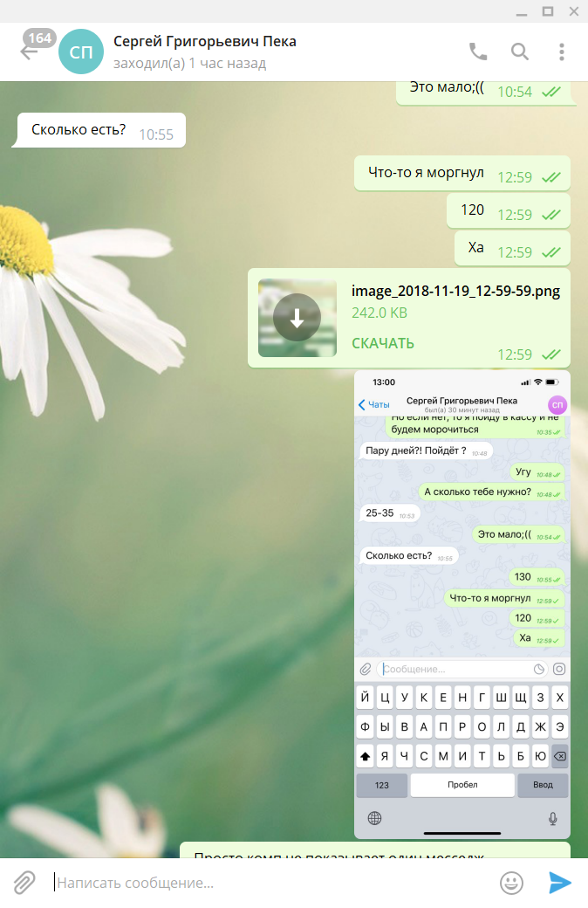The width and height of the screenshot is (588, 908).
Task: Click the СКАЧАТЬ download link
Action: coord(382,343)
